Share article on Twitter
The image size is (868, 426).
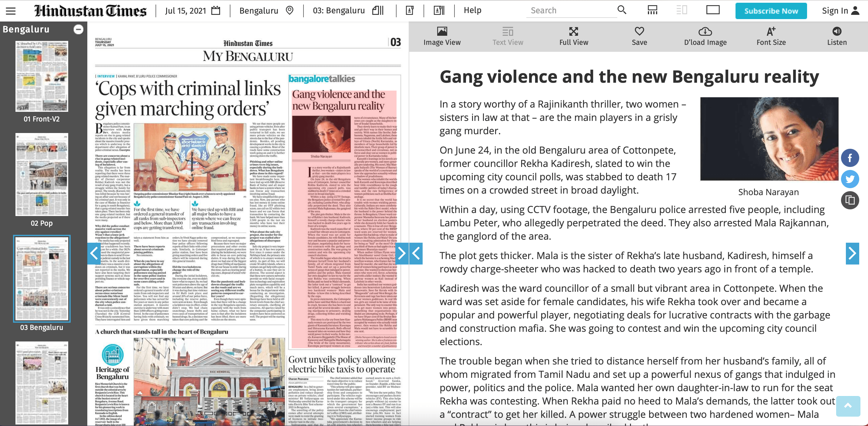pyautogui.click(x=850, y=179)
